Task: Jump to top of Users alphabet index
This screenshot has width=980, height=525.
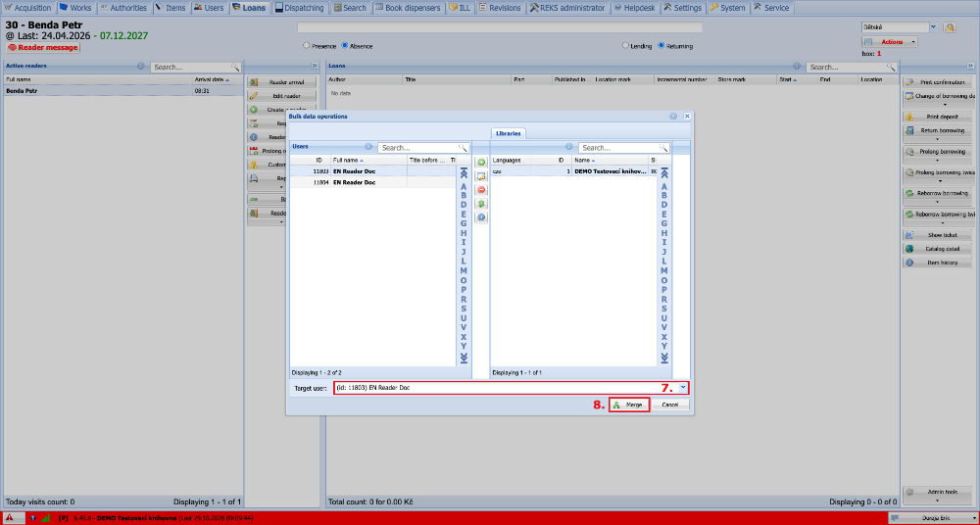Action: click(x=464, y=173)
